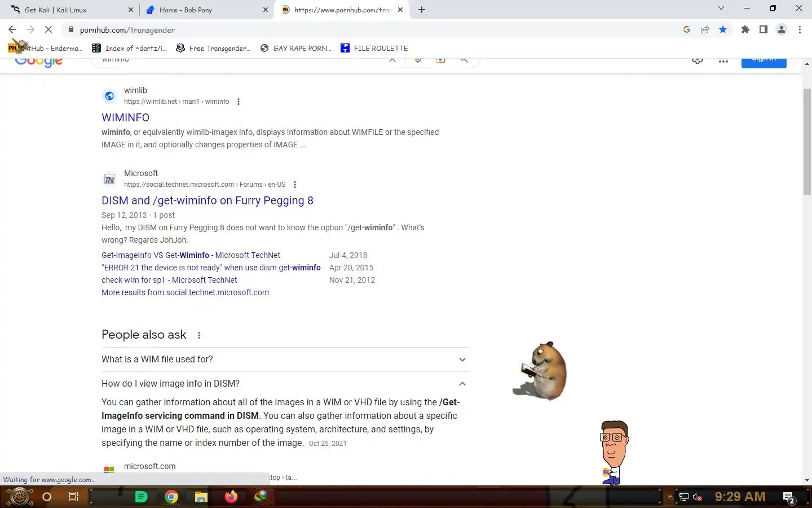Launch Firefox from the taskbar
The width and height of the screenshot is (812, 508).
point(231,497)
